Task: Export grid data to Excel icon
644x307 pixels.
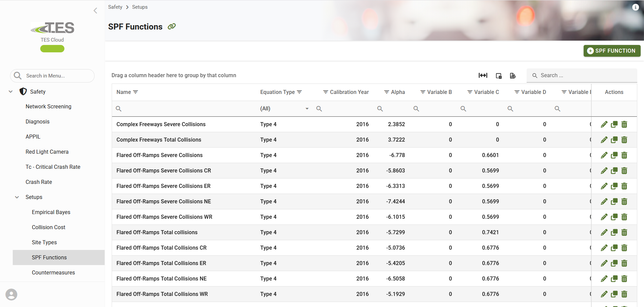Action: (513, 76)
